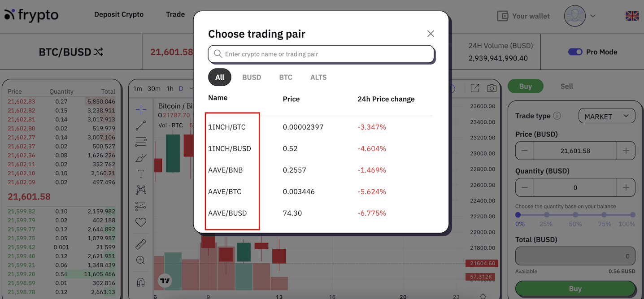Image resolution: width=644 pixels, height=299 pixels.
Task: Swap pair via BTC/BUSD shuffle icon
Action: pos(99,52)
